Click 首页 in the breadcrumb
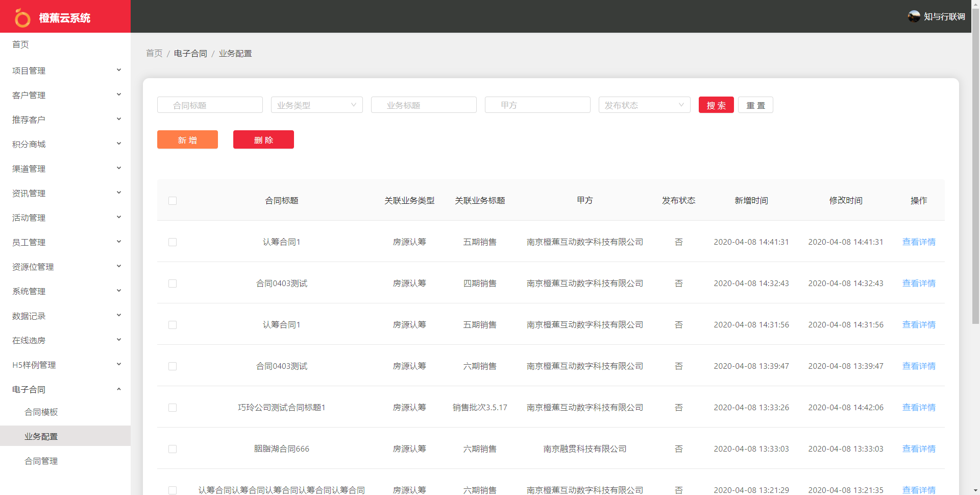Image resolution: width=980 pixels, height=495 pixels. pos(154,53)
